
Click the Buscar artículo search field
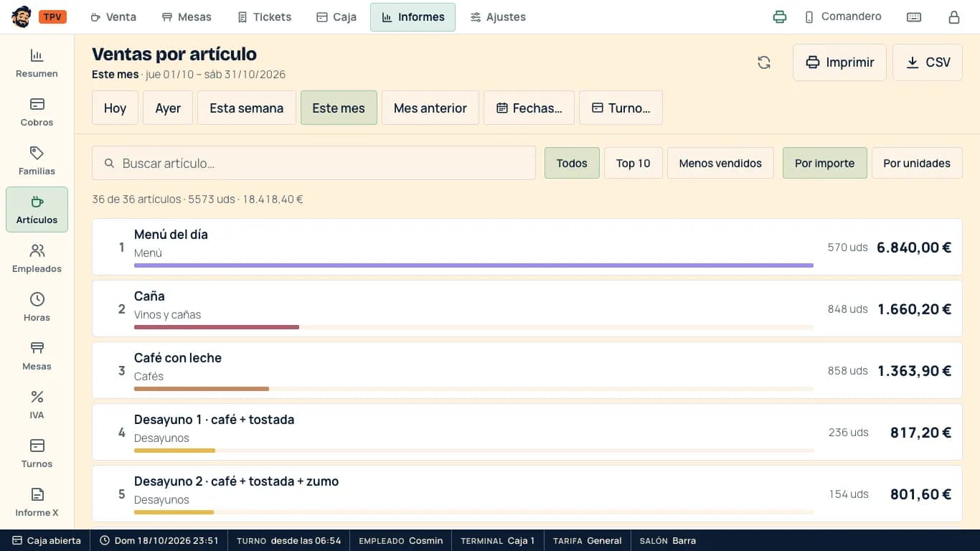coord(314,163)
